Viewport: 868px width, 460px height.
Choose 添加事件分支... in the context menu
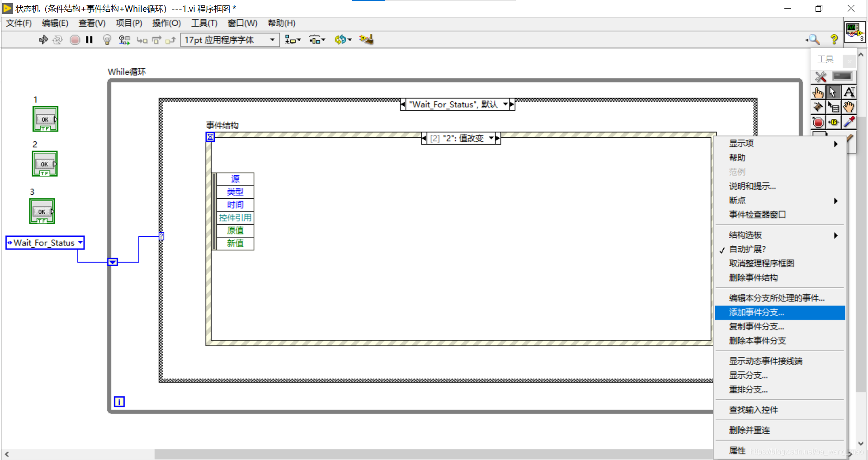(780, 312)
